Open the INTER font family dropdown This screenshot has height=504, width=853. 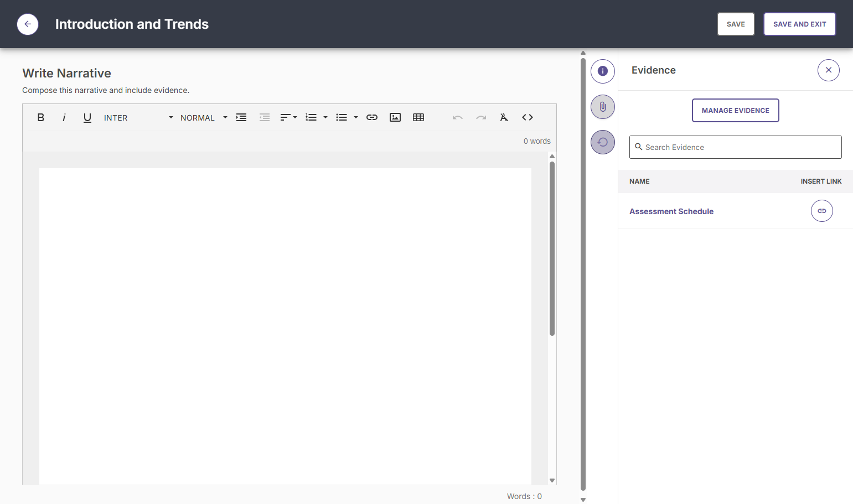138,118
